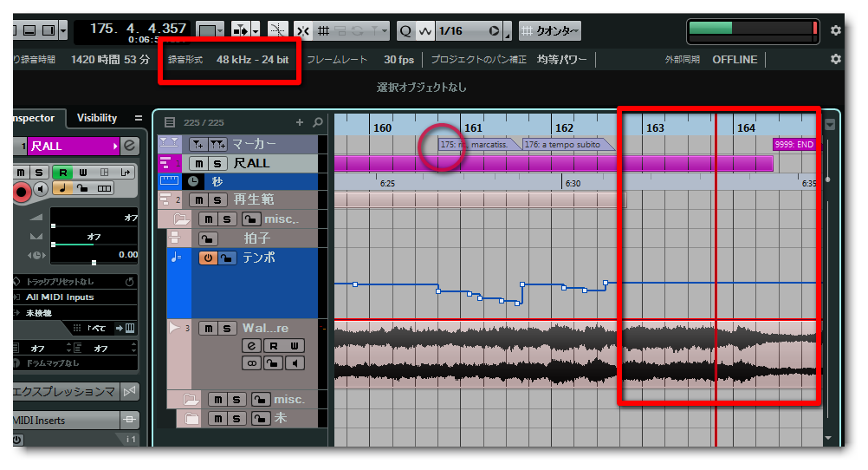Toggle Read automation R in the Inspector
This screenshot has height=470, width=868.
pos(62,173)
